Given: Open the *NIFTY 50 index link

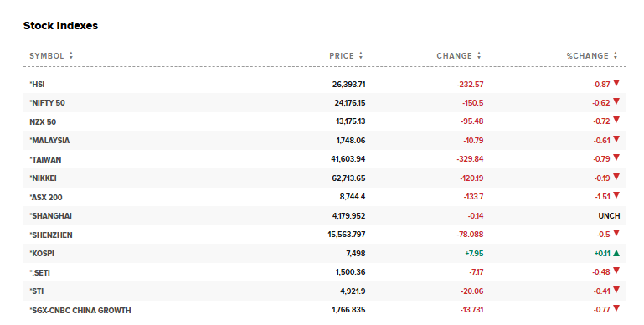Looking at the screenshot, I should click(x=47, y=103).
